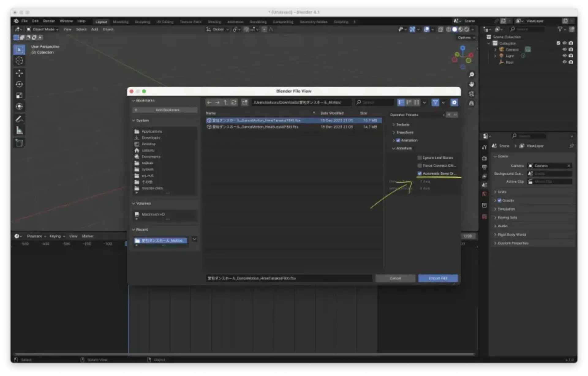The height and width of the screenshot is (376, 588).
Task: Click the refresh file list icon
Action: pyautogui.click(x=234, y=102)
